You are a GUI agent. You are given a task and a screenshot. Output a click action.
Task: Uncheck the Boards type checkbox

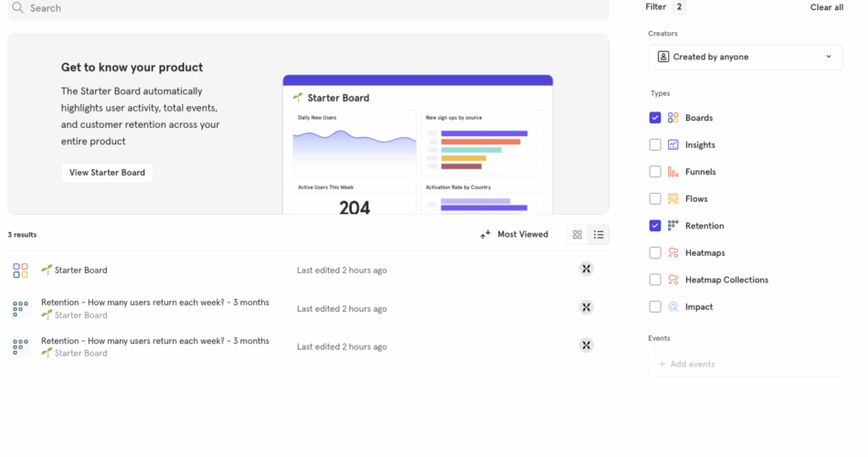[x=655, y=118]
